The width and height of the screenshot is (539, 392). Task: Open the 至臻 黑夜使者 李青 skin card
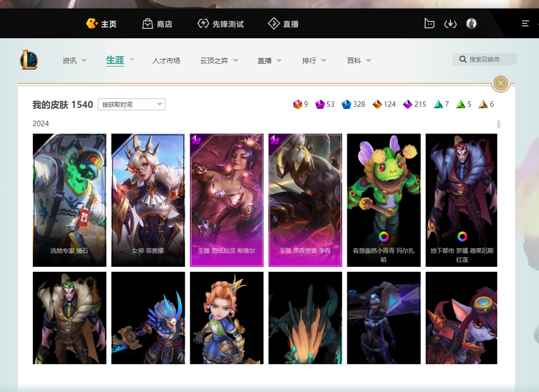pos(305,200)
